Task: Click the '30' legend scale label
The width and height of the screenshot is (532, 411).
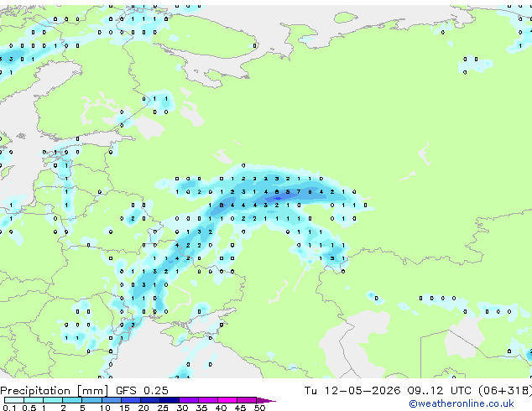Action: [x=182, y=408]
